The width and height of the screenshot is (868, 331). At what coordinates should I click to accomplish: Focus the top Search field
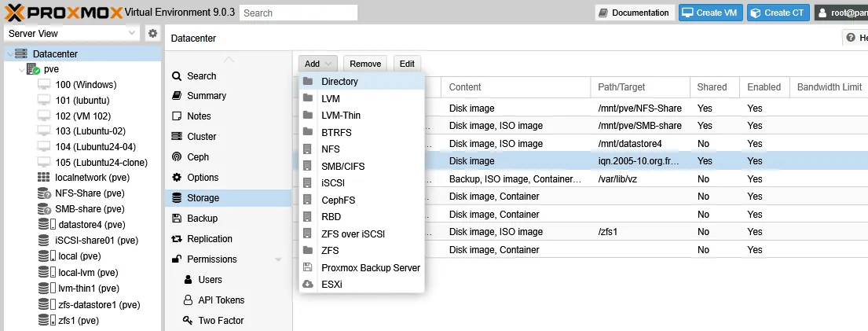(x=298, y=13)
